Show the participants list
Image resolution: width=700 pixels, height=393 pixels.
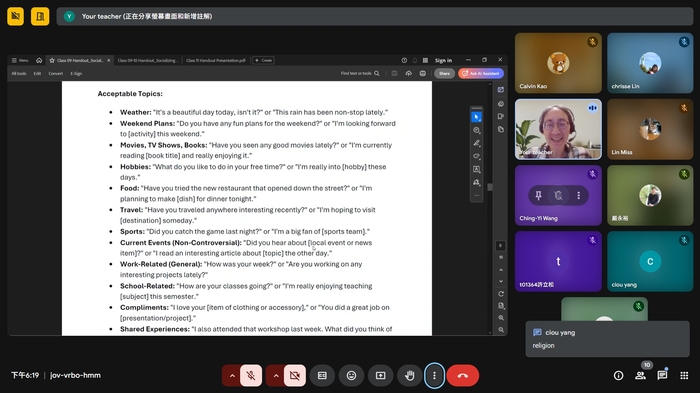pyautogui.click(x=640, y=376)
